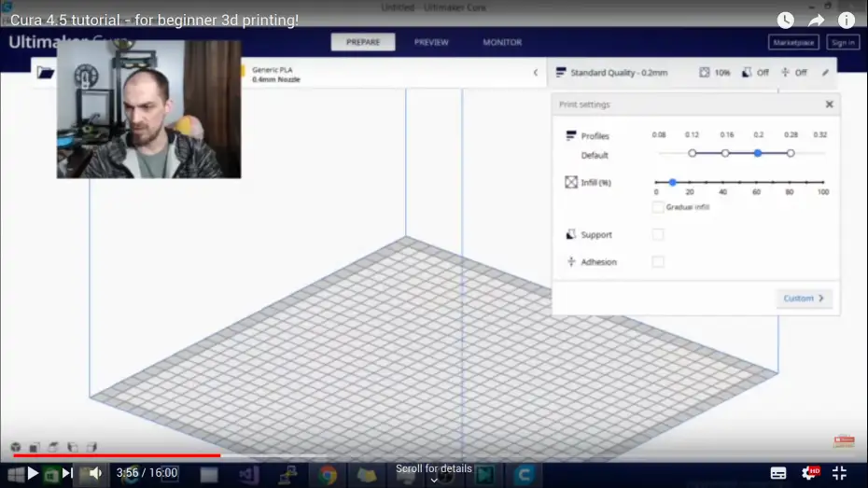Click the 3:56 / 16:00 time display

tap(147, 473)
